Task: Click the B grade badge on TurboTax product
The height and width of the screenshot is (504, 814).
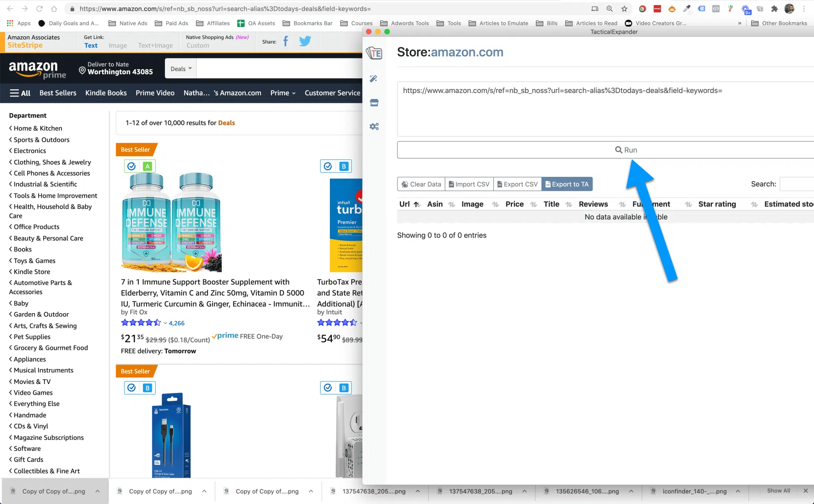Action: (x=344, y=166)
